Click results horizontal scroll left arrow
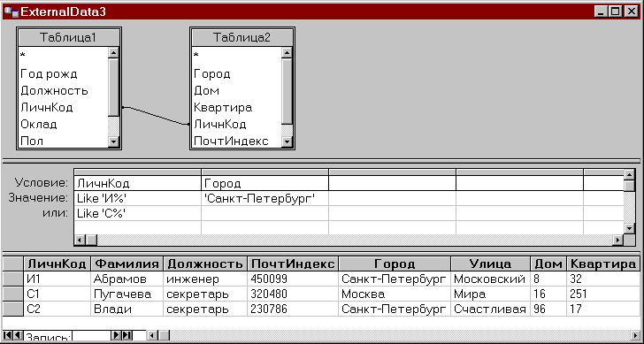The image size is (644, 344). click(x=152, y=335)
